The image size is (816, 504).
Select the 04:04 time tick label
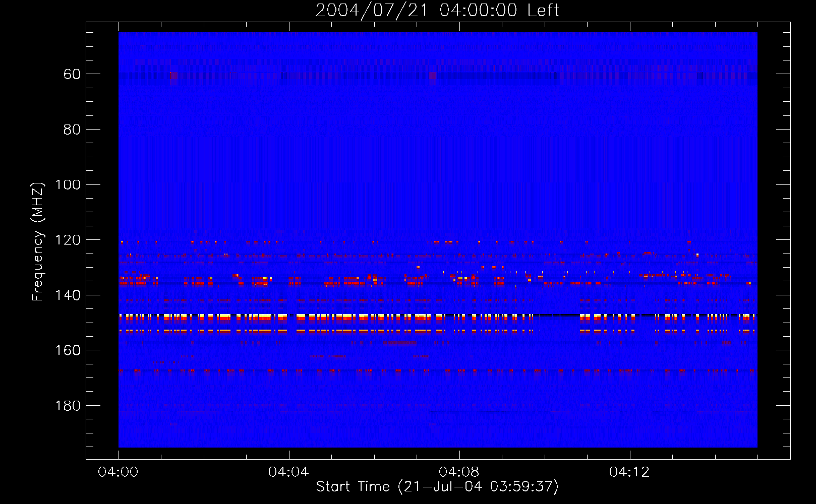(x=288, y=472)
